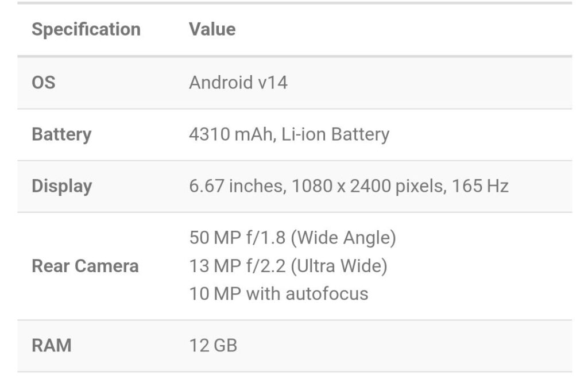Screen dimensions: 588x387
Task: Select the Battery row label
Action: (x=61, y=134)
